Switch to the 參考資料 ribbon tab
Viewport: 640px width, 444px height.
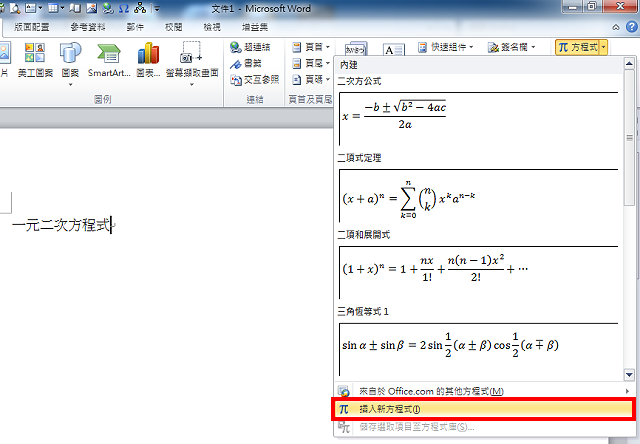[x=88, y=27]
